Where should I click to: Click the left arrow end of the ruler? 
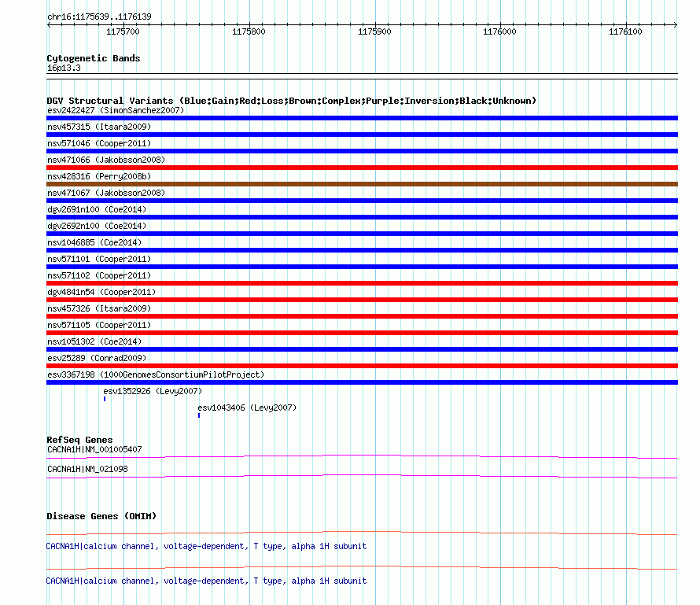[x=49, y=24]
